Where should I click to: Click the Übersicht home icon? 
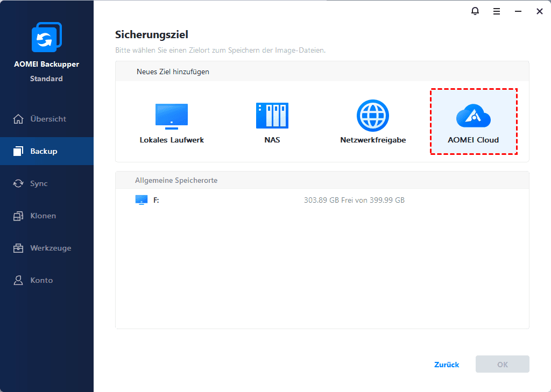[18, 119]
